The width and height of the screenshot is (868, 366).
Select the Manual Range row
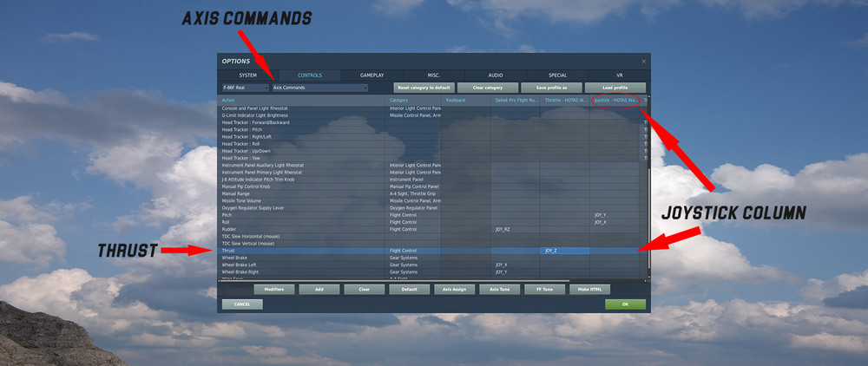pos(431,194)
